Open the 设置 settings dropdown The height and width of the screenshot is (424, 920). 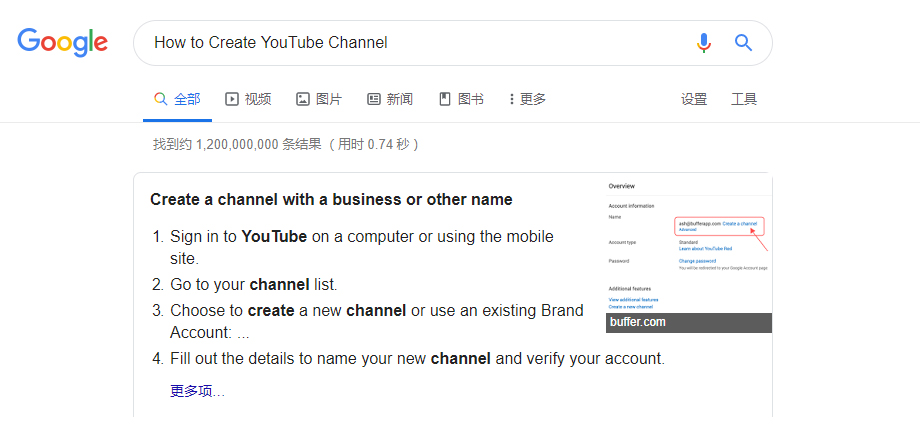point(694,99)
